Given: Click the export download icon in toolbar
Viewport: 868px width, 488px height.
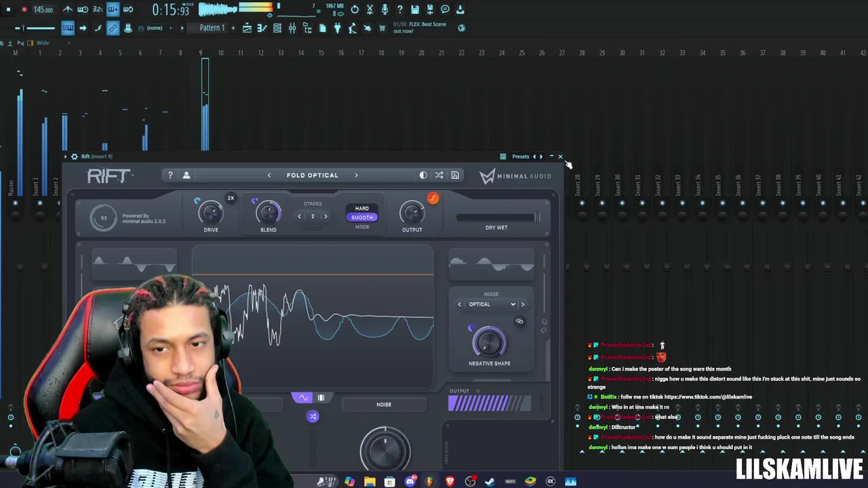Looking at the screenshot, I should [x=460, y=9].
